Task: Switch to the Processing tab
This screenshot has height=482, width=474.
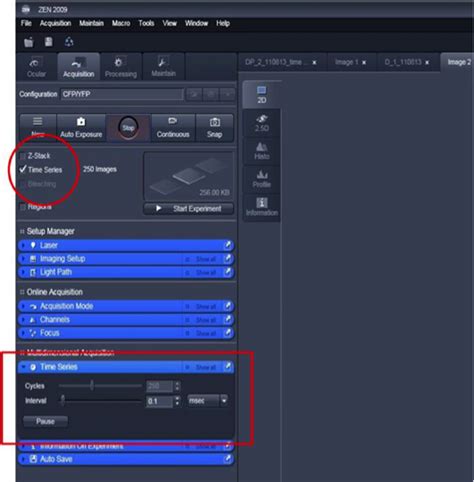Action: coord(121,67)
